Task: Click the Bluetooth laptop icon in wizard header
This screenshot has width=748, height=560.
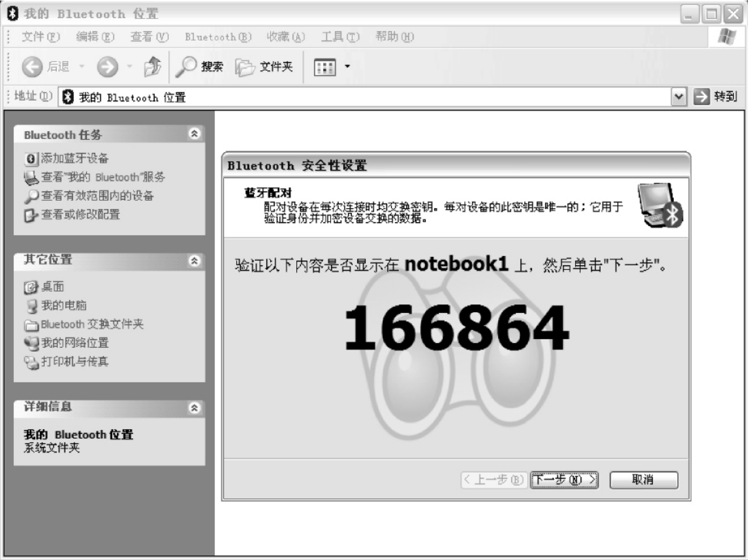Action: tap(660, 205)
